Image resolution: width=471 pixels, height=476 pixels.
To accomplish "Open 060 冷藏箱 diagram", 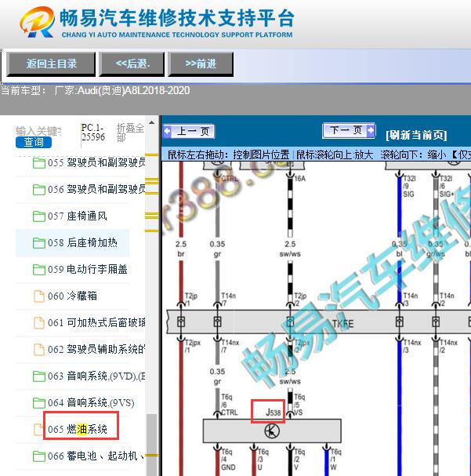I will tap(72, 296).
